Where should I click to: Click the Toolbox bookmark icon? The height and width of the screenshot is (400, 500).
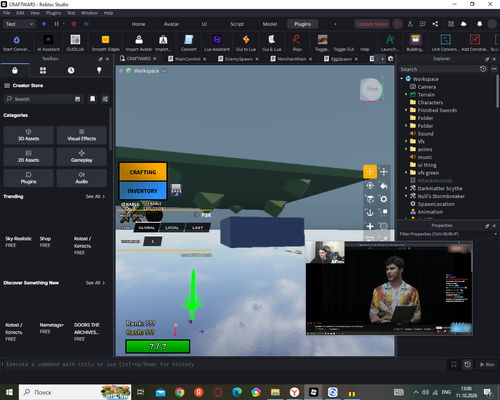[x=92, y=99]
